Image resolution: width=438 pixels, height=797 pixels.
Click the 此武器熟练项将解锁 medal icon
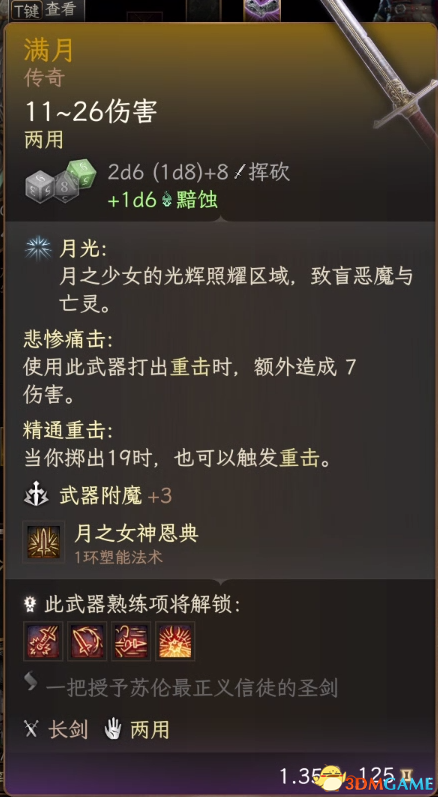30,604
